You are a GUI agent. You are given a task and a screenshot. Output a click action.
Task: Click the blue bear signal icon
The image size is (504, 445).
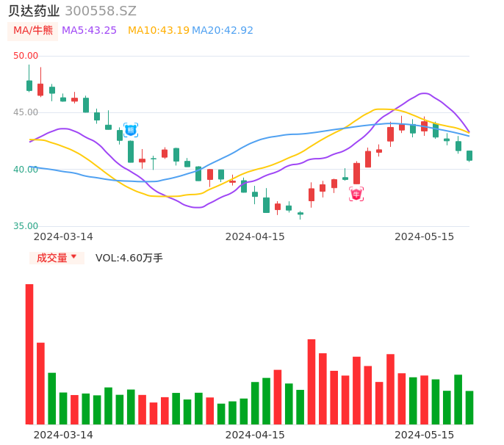click(131, 130)
